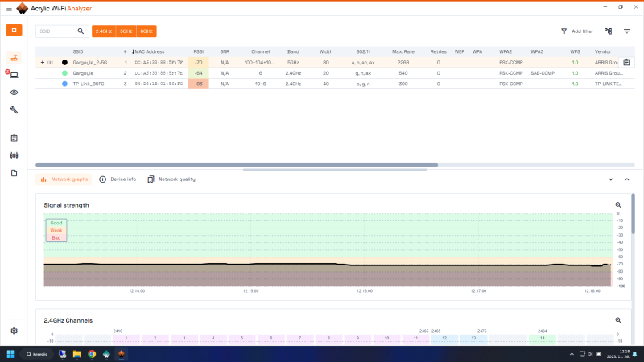This screenshot has height=362, width=644.
Task: Open the hamburger menu
Action: [x=9, y=9]
